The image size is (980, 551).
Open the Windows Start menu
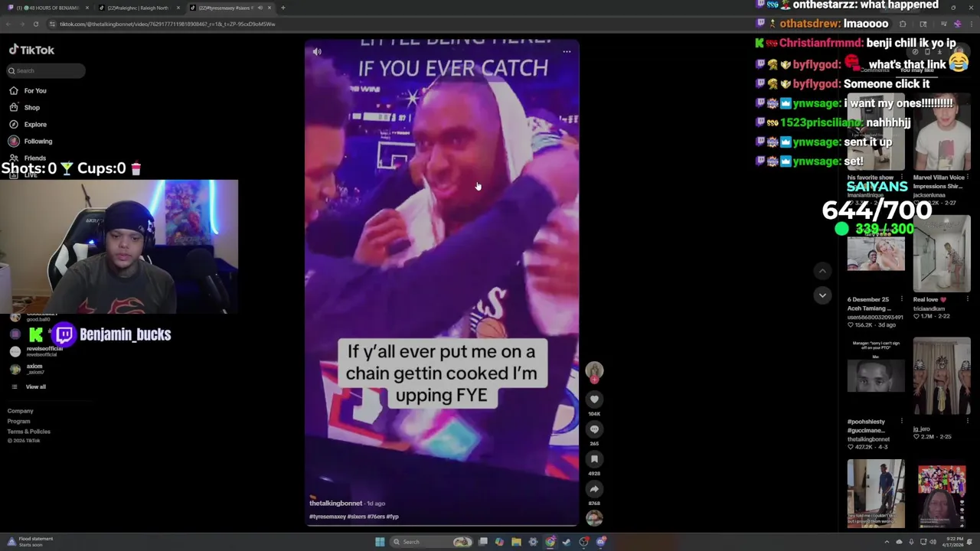[x=380, y=542]
